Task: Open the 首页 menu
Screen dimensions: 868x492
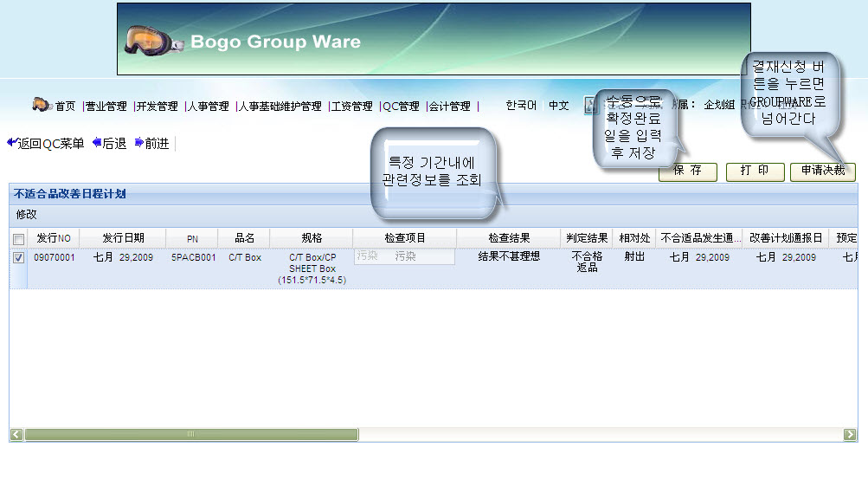Action: coord(65,106)
